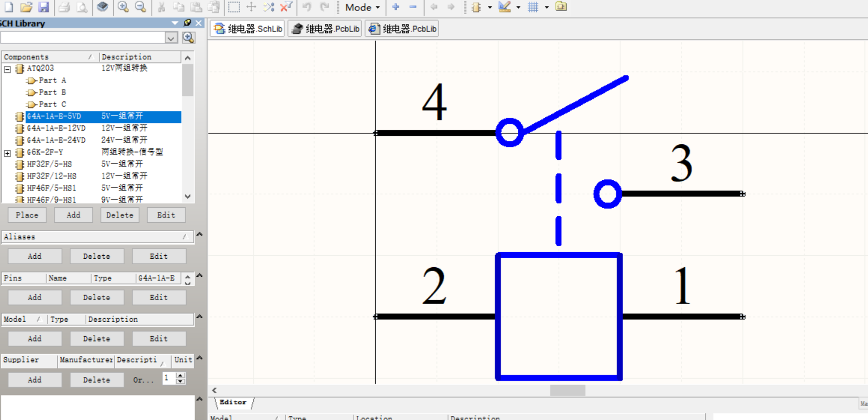Image resolution: width=868 pixels, height=420 pixels.
Task: Switch to the second 继电器.PcbLib tab
Action: (x=402, y=29)
